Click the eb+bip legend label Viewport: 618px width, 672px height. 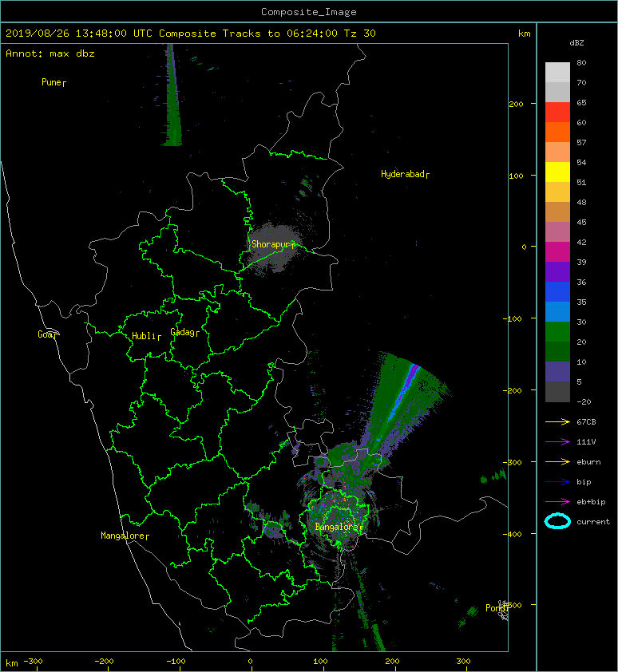point(592,501)
